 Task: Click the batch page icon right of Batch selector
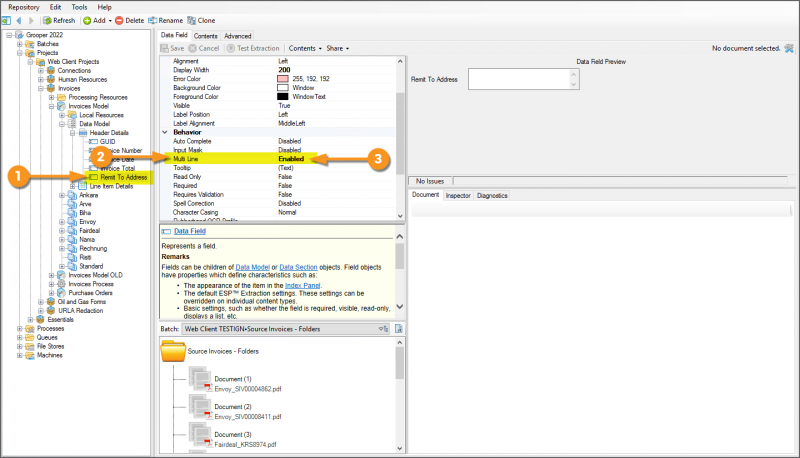[x=398, y=329]
